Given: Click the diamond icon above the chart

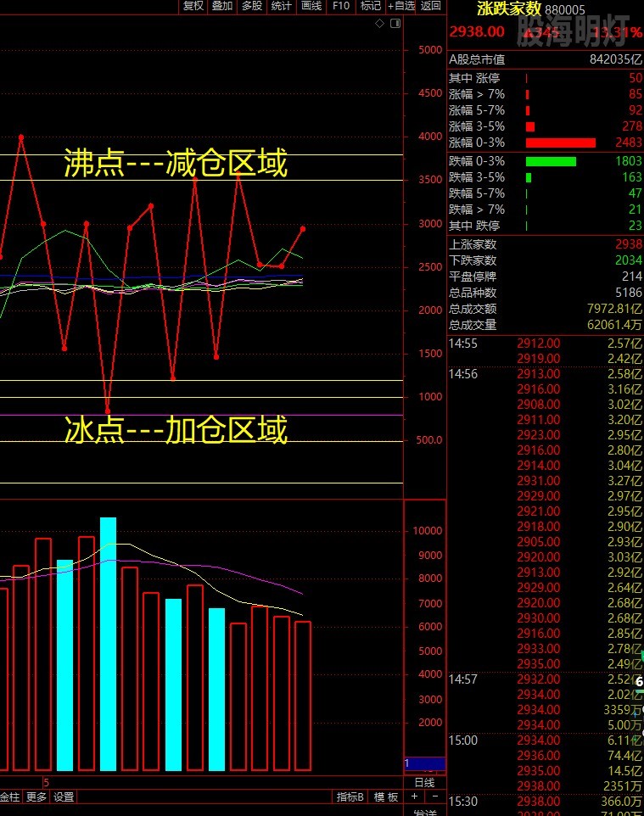Looking at the screenshot, I should coord(380,24).
